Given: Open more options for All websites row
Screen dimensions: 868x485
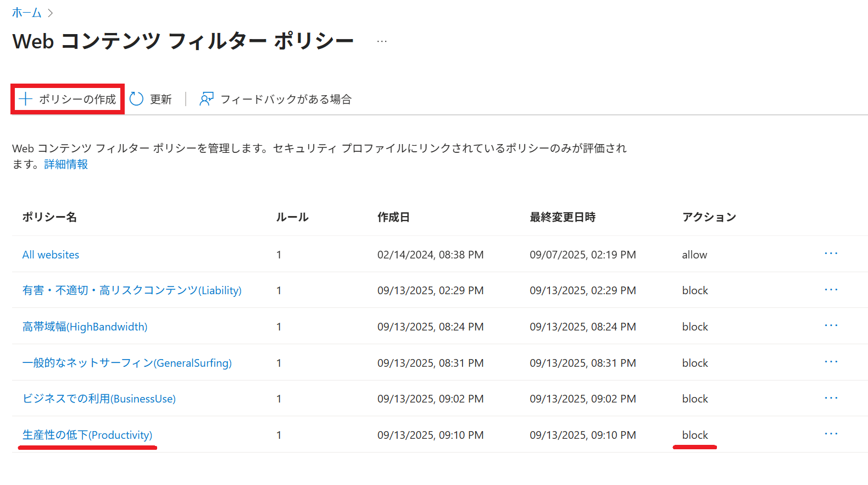Looking at the screenshot, I should pyautogui.click(x=831, y=253).
